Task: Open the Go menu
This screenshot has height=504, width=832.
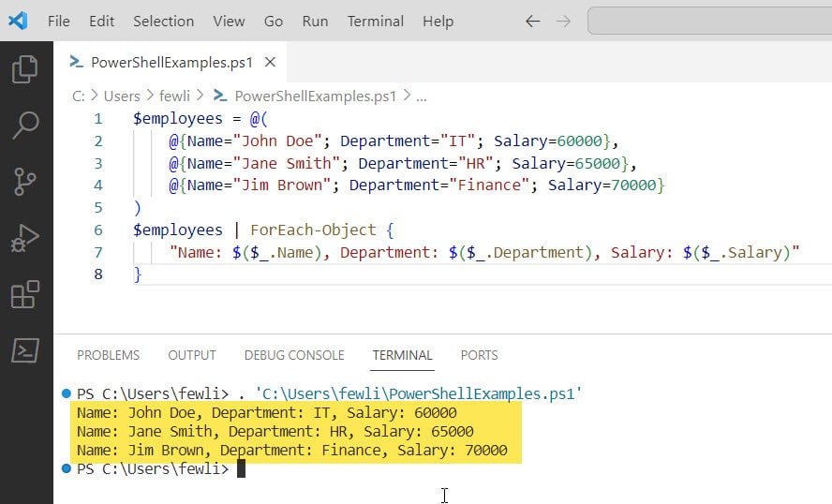Action: 274,22
